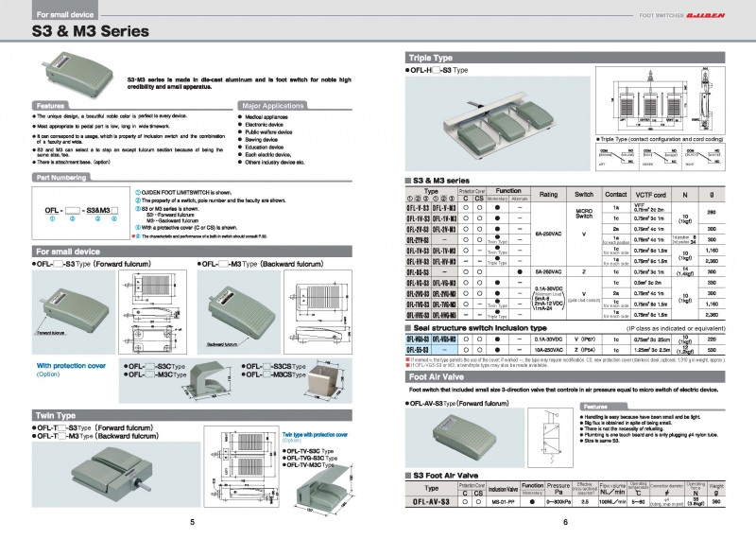The width and height of the screenshot is (756, 539).
Task: Click the 'Pressure Pa' column header
Action: 558,488
